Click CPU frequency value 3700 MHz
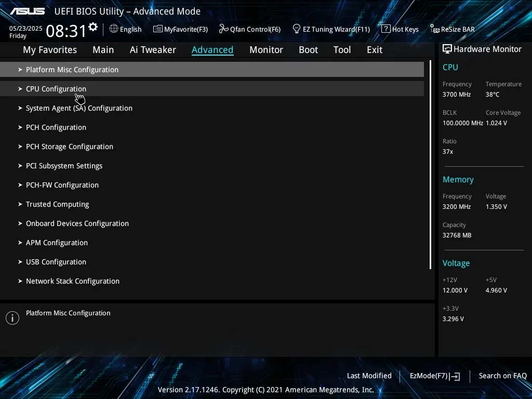This screenshot has width=532, height=399. coord(456,95)
